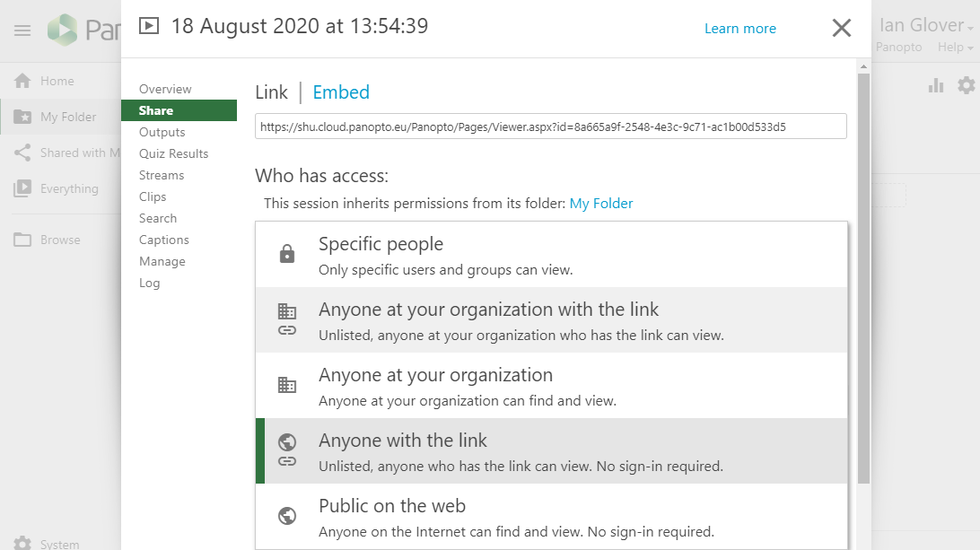Click the Home icon in sidebar

tap(22, 82)
